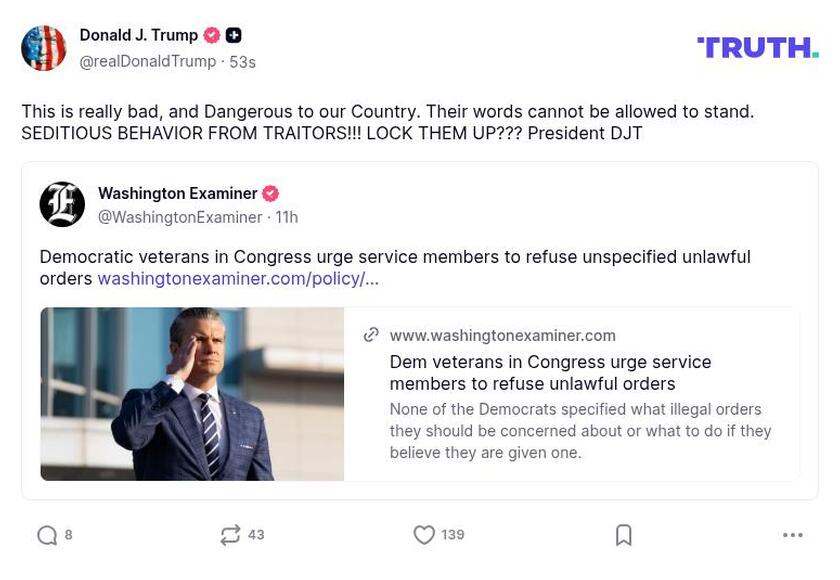
Task: Click the reply comment bubble icon
Action: pyautogui.click(x=47, y=535)
